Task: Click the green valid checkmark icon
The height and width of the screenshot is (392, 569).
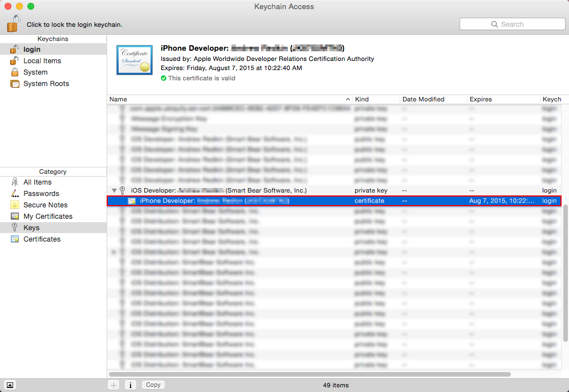Action: click(x=164, y=78)
